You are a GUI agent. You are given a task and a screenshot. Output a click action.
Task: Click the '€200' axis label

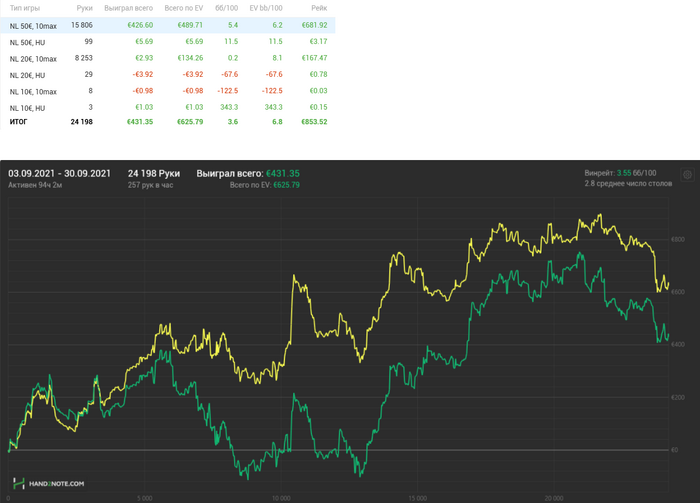678,397
